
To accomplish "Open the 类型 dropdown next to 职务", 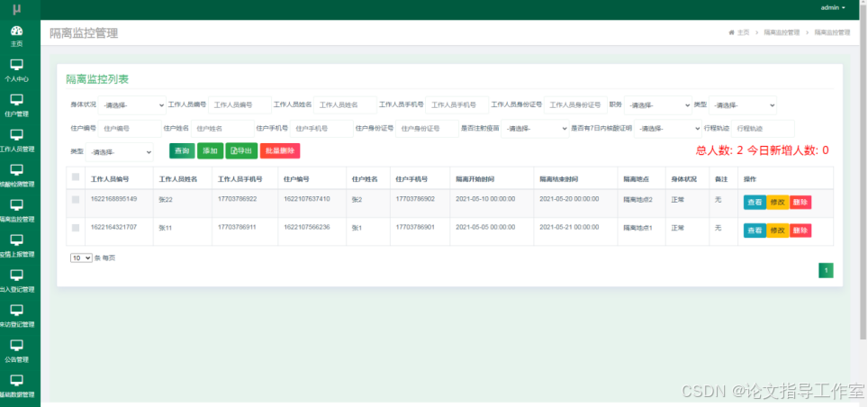I will tap(743, 105).
